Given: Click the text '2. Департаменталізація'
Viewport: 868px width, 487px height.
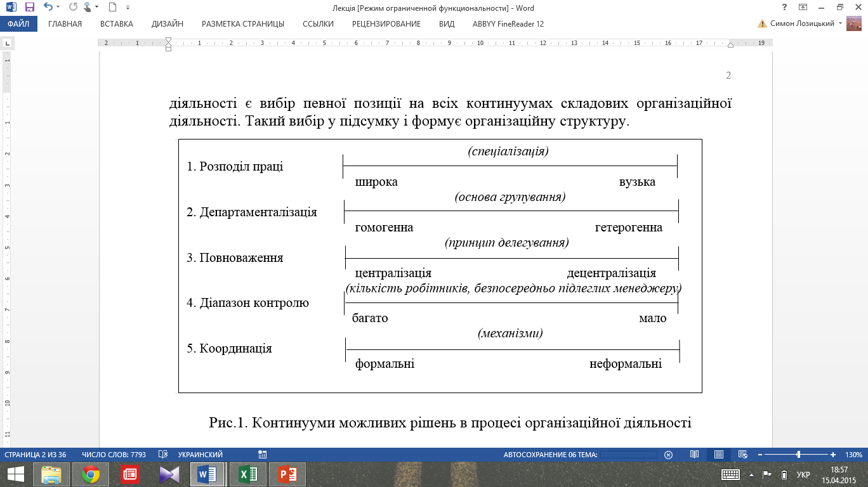Looking at the screenshot, I should 252,212.
